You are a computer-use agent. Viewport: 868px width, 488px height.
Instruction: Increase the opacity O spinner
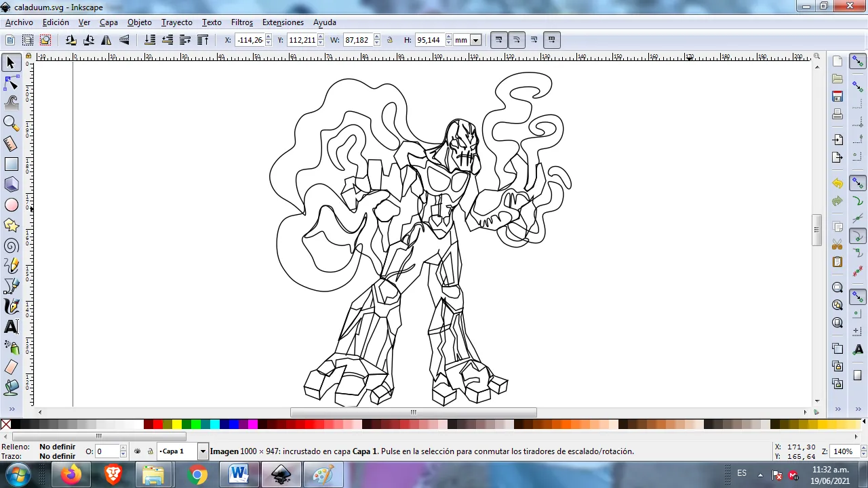pos(123,449)
